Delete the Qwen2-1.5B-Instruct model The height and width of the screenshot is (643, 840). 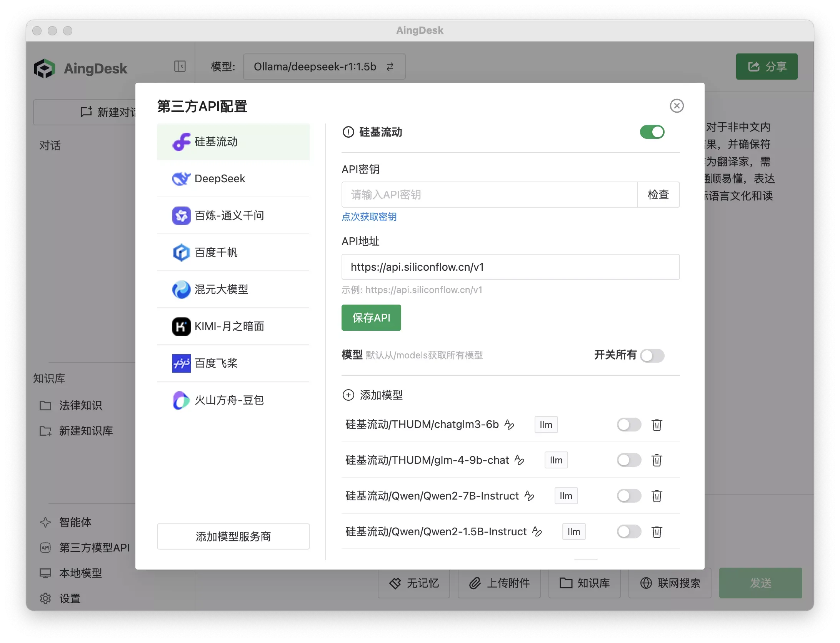pyautogui.click(x=657, y=532)
